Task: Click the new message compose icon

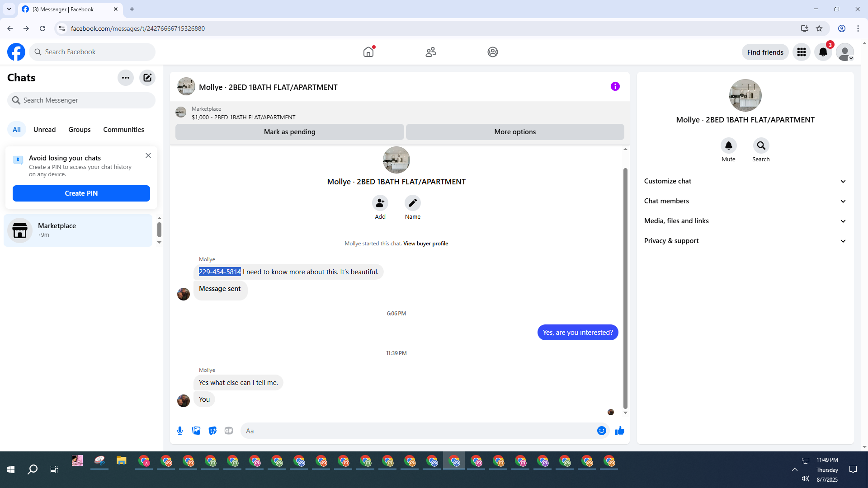Action: (147, 78)
